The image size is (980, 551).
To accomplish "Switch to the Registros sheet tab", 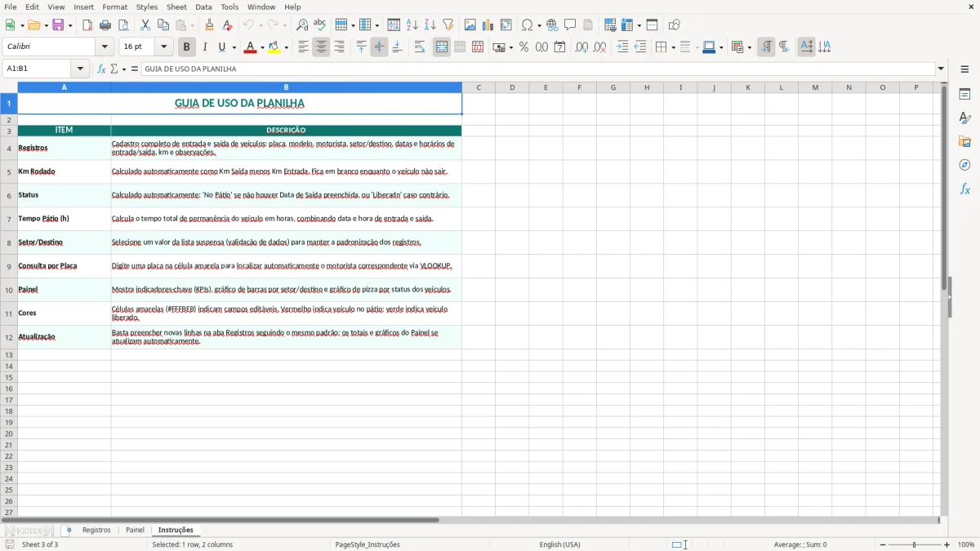I will pos(96,530).
